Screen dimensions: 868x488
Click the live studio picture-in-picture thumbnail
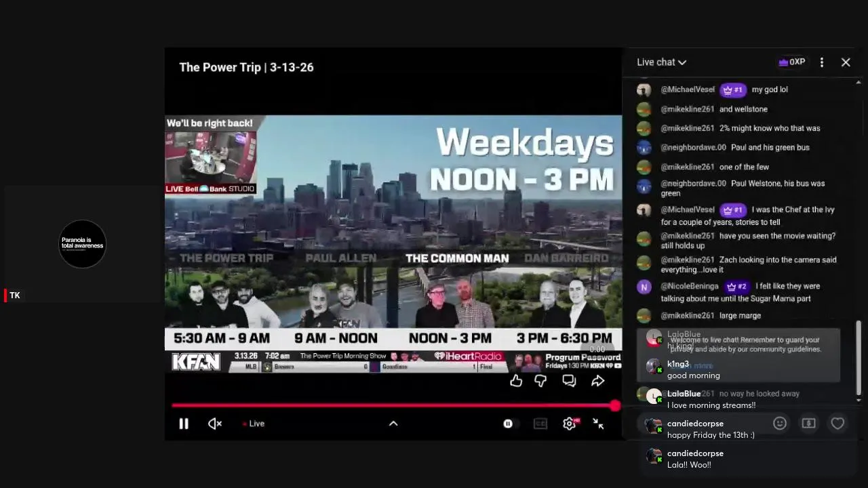click(211, 156)
